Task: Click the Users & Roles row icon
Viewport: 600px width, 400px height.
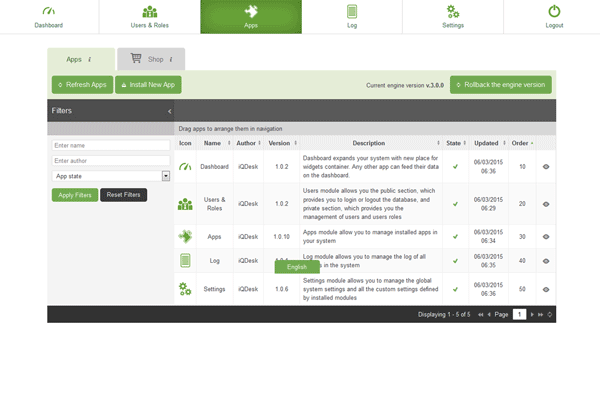Action: pyautogui.click(x=185, y=204)
